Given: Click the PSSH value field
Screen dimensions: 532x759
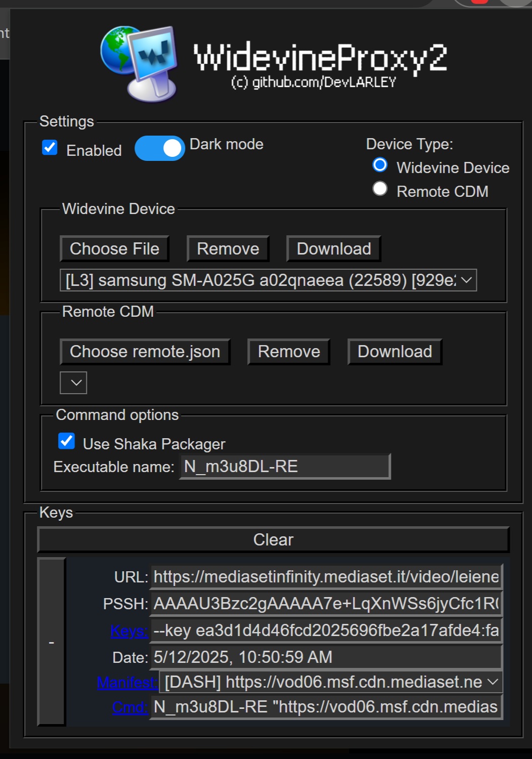Looking at the screenshot, I should click(326, 604).
